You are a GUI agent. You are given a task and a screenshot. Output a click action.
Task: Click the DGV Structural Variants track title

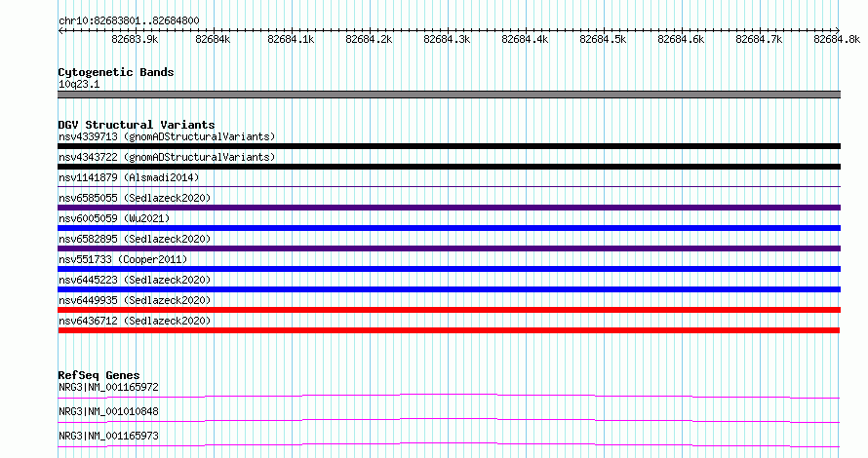coord(137,125)
